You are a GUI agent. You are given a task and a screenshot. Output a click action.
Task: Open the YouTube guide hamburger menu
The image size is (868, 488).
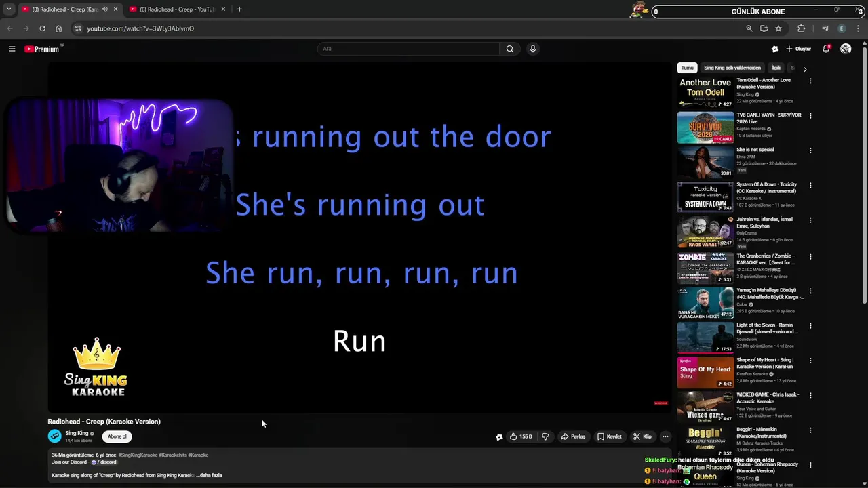tap(12, 49)
